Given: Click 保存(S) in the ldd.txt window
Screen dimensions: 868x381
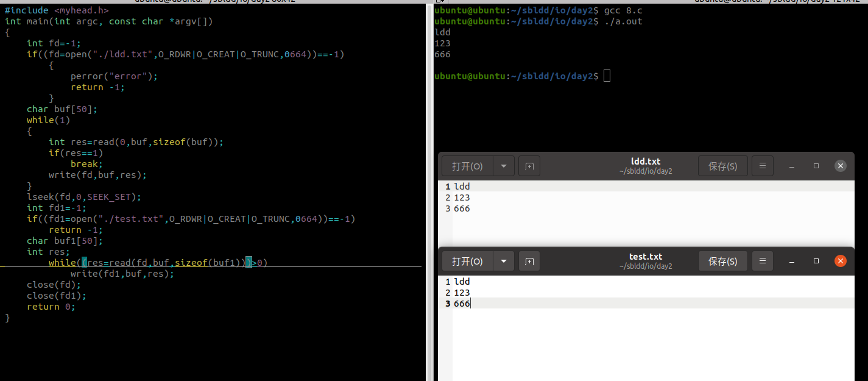Looking at the screenshot, I should tap(723, 166).
